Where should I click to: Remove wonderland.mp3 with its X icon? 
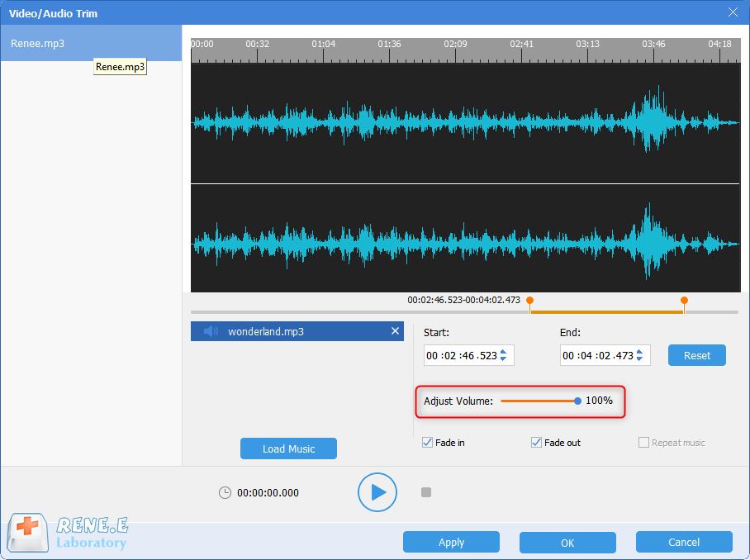(x=395, y=331)
